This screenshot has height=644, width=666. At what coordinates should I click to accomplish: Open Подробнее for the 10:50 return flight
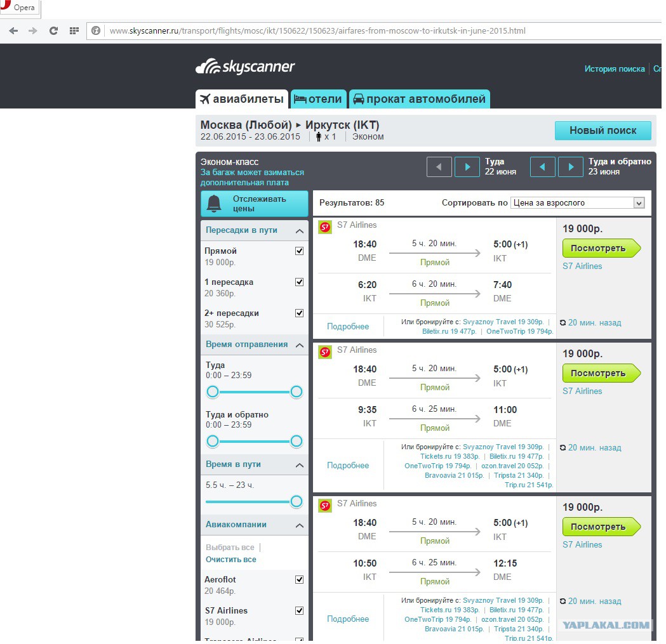[x=348, y=619]
